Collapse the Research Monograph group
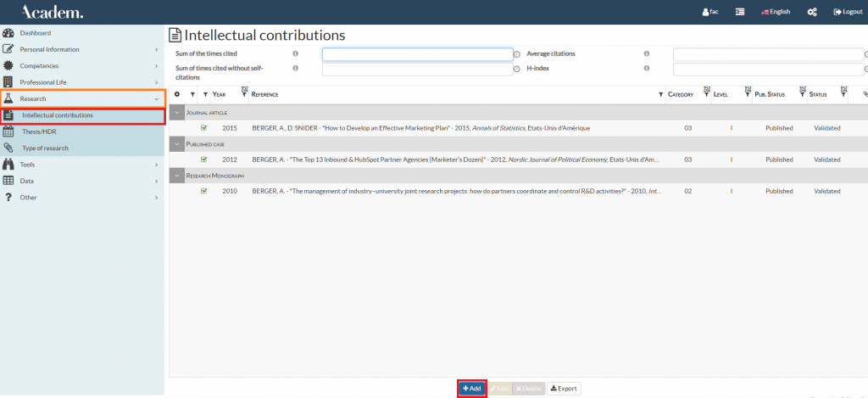This screenshot has height=398, width=868. [176, 176]
